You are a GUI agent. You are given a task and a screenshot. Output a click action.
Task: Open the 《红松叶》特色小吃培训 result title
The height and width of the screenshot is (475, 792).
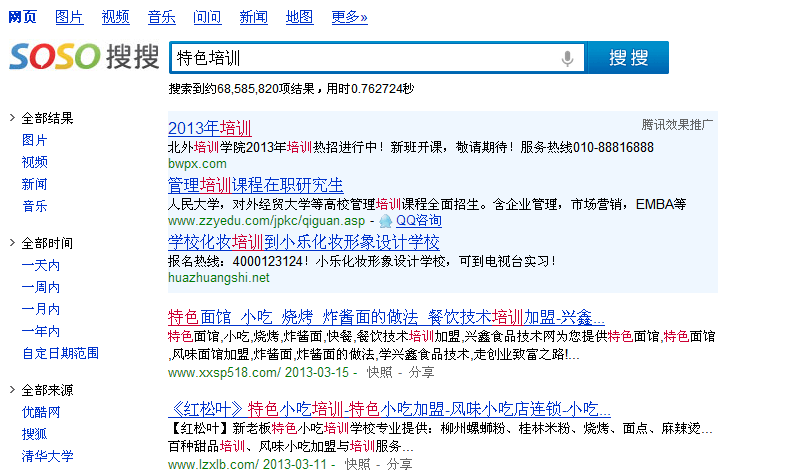click(389, 409)
